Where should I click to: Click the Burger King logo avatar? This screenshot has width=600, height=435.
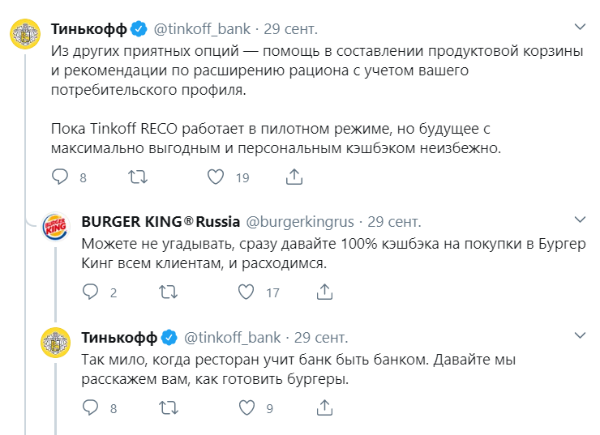(x=57, y=231)
